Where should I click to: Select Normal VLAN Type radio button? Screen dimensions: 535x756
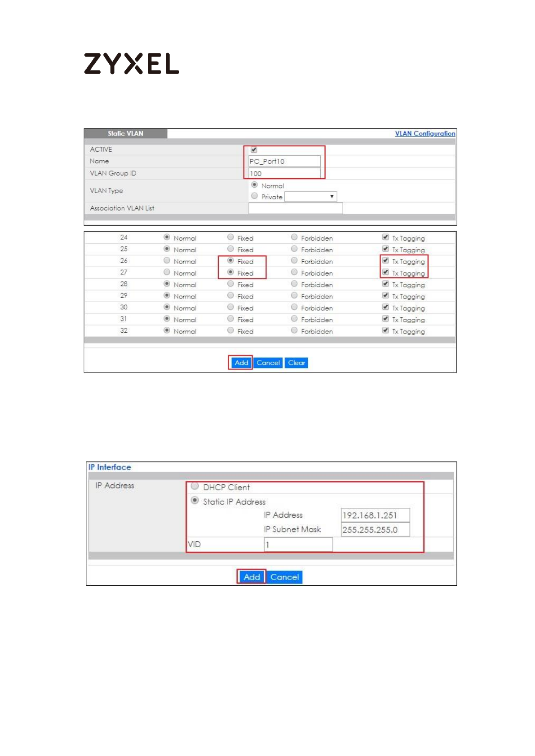(x=254, y=185)
